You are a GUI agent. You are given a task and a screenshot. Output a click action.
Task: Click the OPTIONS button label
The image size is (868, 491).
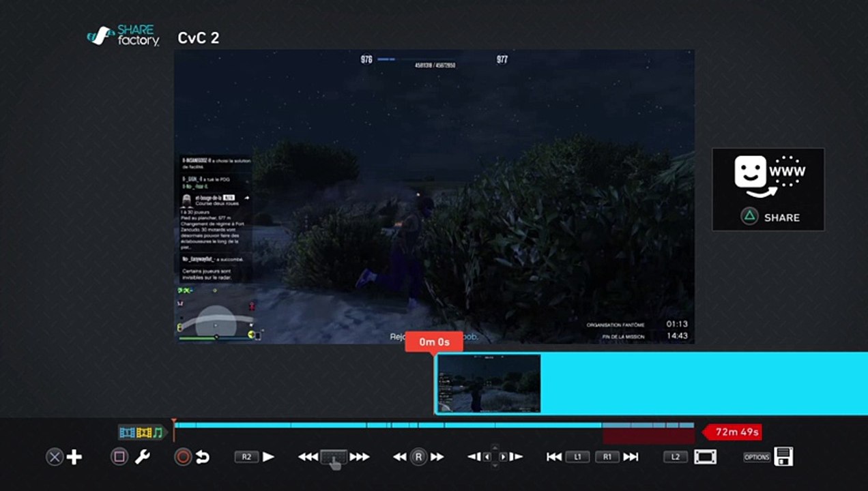click(x=757, y=457)
